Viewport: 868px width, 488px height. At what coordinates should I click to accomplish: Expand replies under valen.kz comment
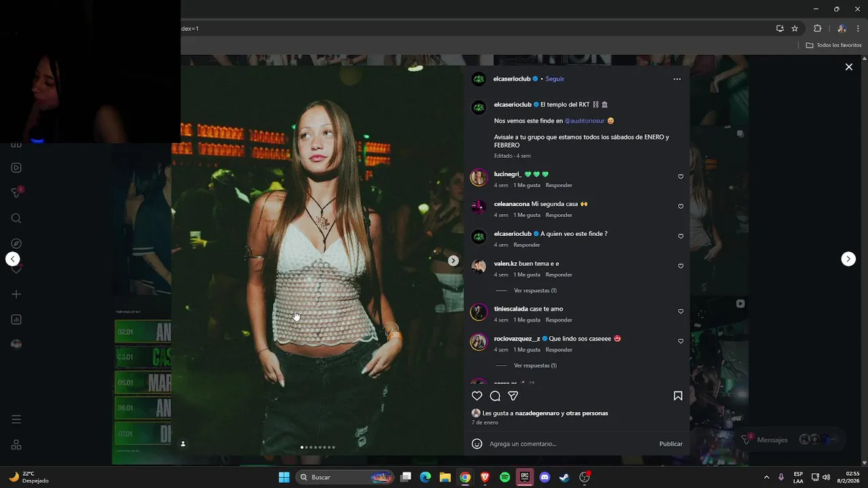coord(535,291)
